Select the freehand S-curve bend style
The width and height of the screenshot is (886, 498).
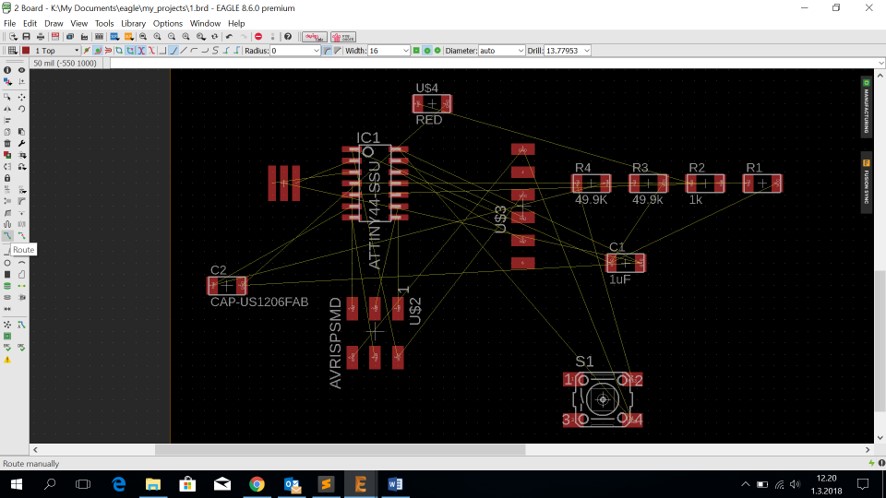coord(215,51)
